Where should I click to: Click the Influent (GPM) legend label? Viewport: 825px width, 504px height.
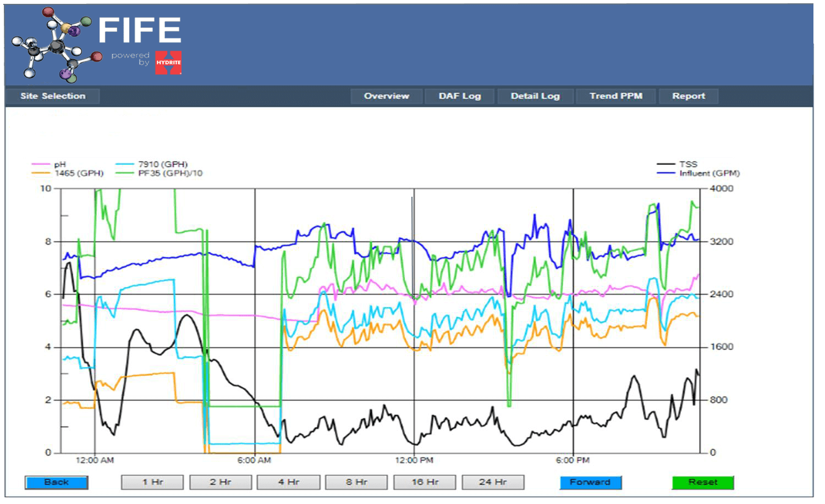pos(710,173)
